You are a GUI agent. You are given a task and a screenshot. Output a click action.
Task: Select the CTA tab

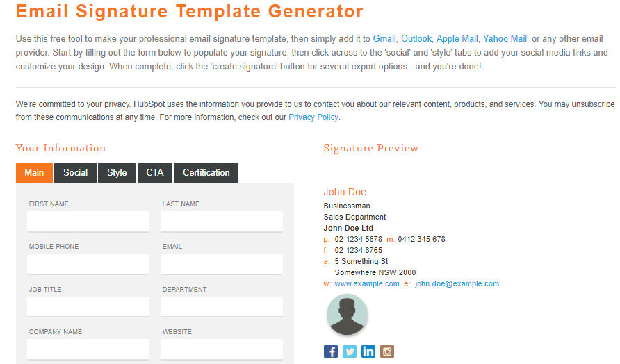tap(155, 173)
